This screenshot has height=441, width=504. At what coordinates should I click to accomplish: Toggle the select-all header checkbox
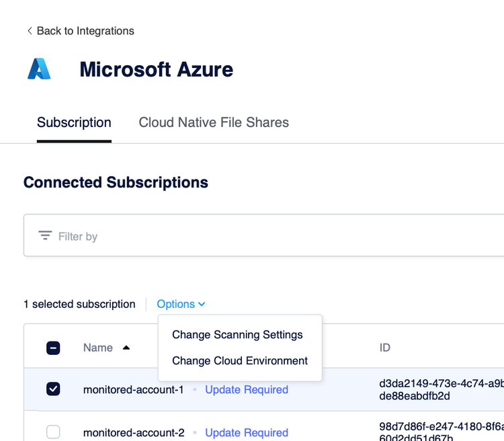(53, 348)
